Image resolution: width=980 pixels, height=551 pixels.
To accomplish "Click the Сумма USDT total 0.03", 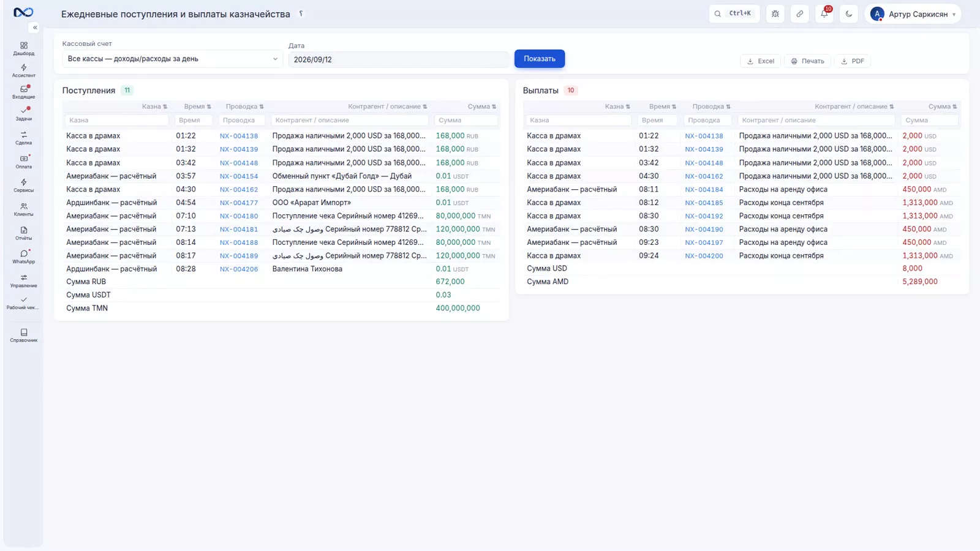I will tap(443, 294).
